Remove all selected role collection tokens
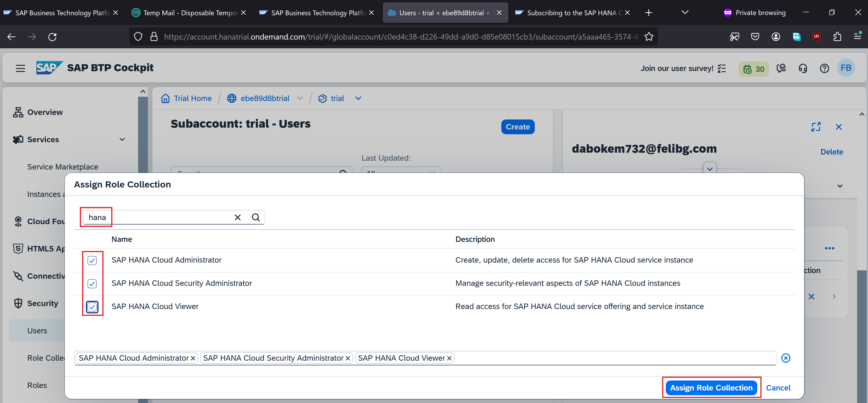This screenshot has height=403, width=868. point(786,358)
